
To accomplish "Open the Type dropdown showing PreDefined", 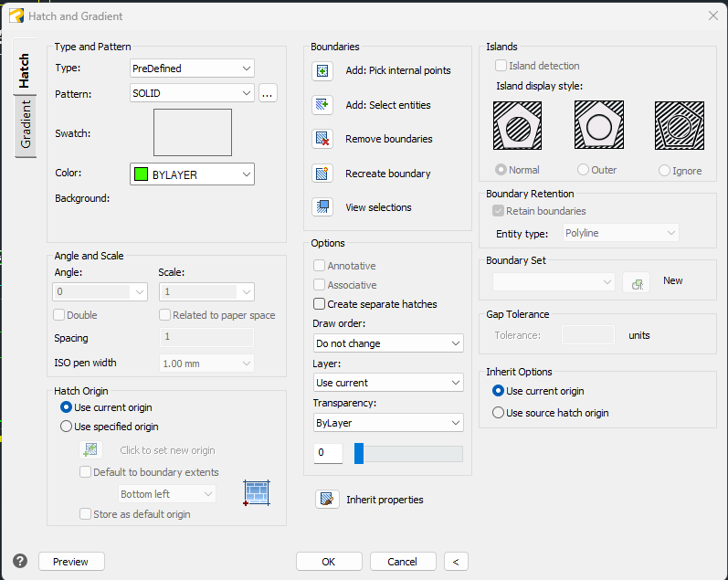I will click(x=192, y=69).
